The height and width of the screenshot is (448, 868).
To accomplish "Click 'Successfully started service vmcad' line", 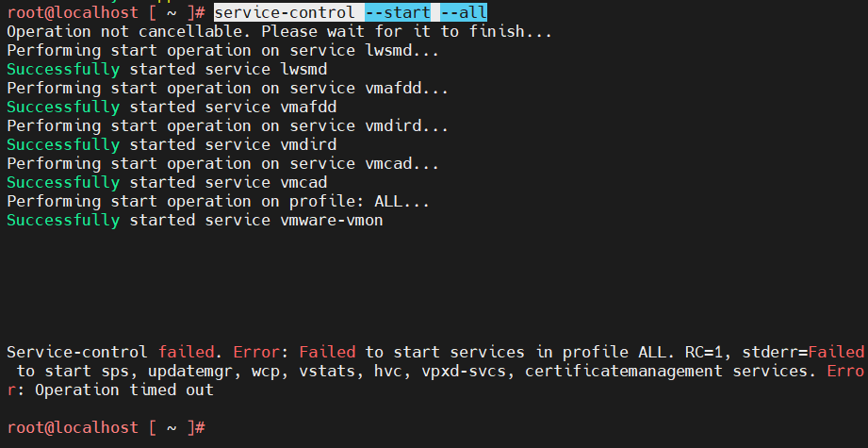I will click(166, 182).
